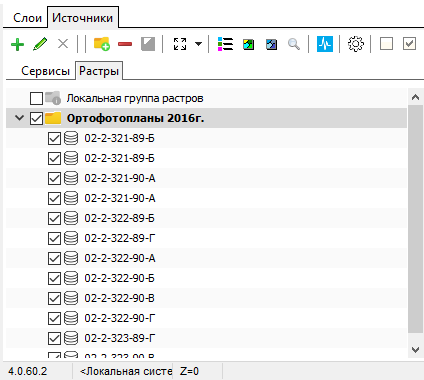Click the database icon of 02-2-322-90-Г

click(71, 318)
